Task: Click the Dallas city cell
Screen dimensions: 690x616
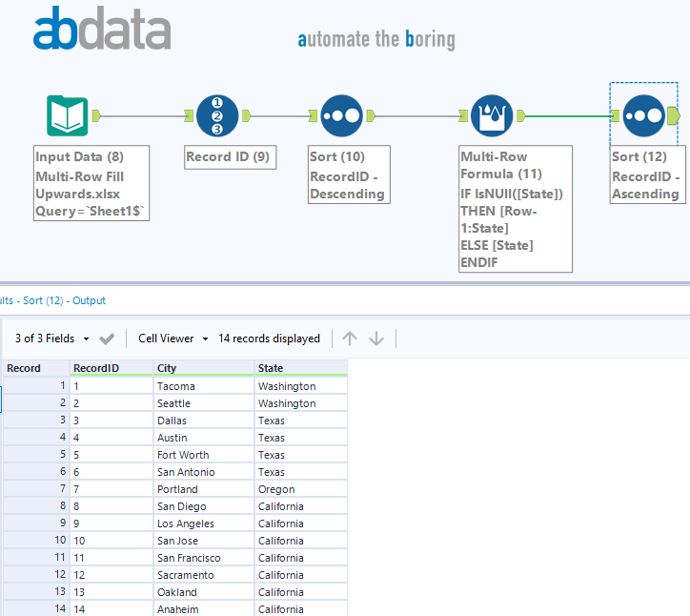Action: [204, 421]
